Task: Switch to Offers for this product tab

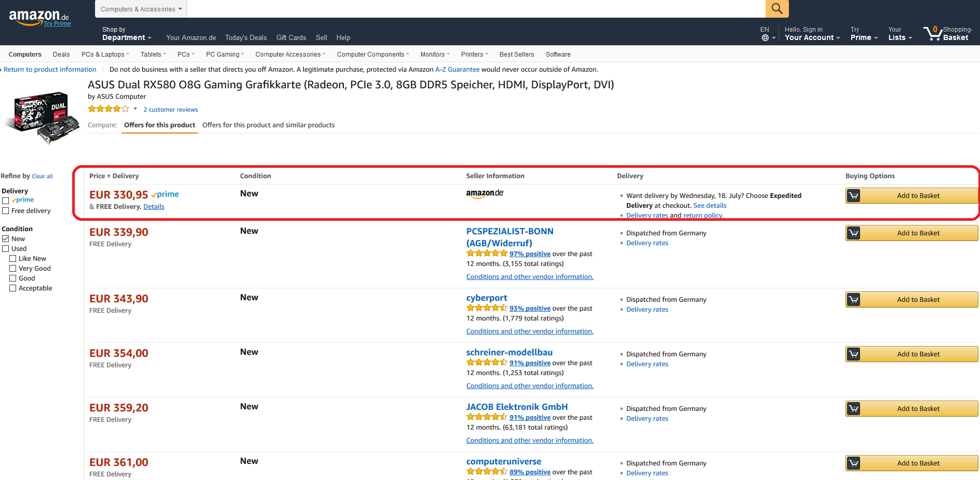Action: (x=159, y=125)
